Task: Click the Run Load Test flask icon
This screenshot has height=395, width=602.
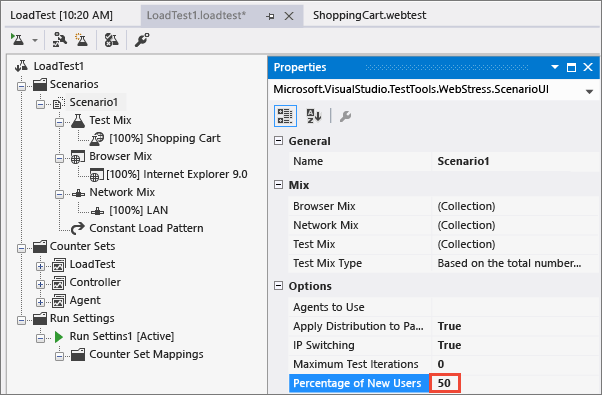Action: pyautogui.click(x=17, y=40)
